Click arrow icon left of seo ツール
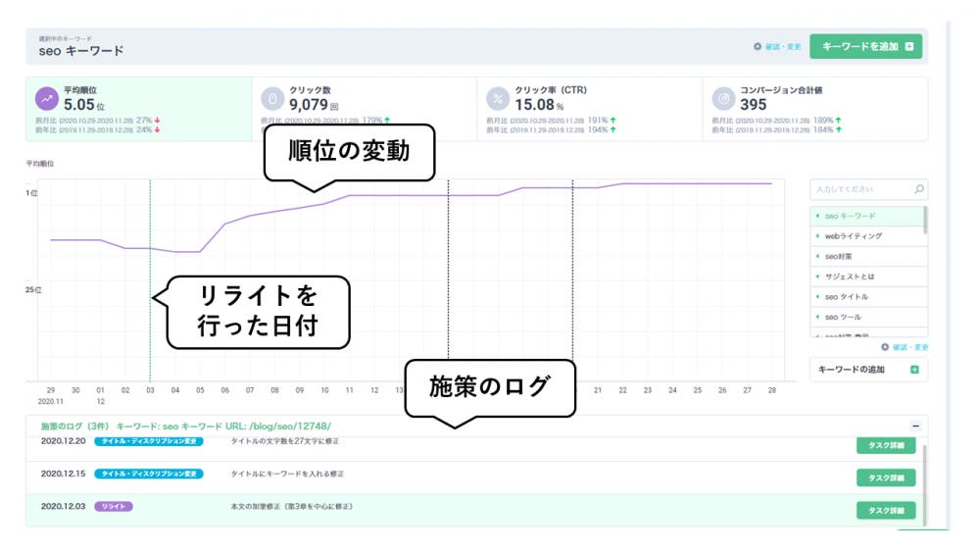Image resolution: width=980 pixels, height=552 pixels. (x=817, y=317)
